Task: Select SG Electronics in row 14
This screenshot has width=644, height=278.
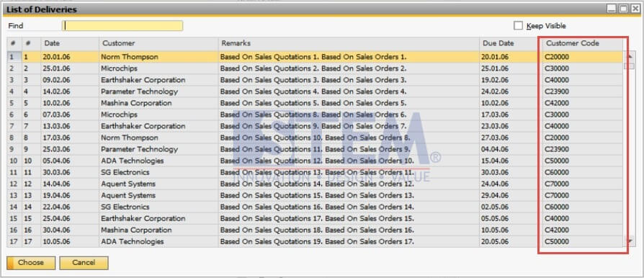Action: pyautogui.click(x=125, y=207)
